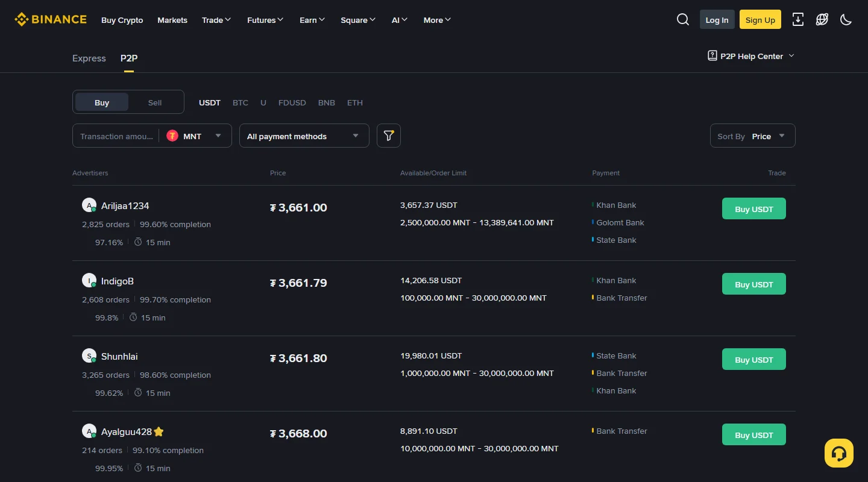Expand the Trade menu
868x482 pixels.
216,20
